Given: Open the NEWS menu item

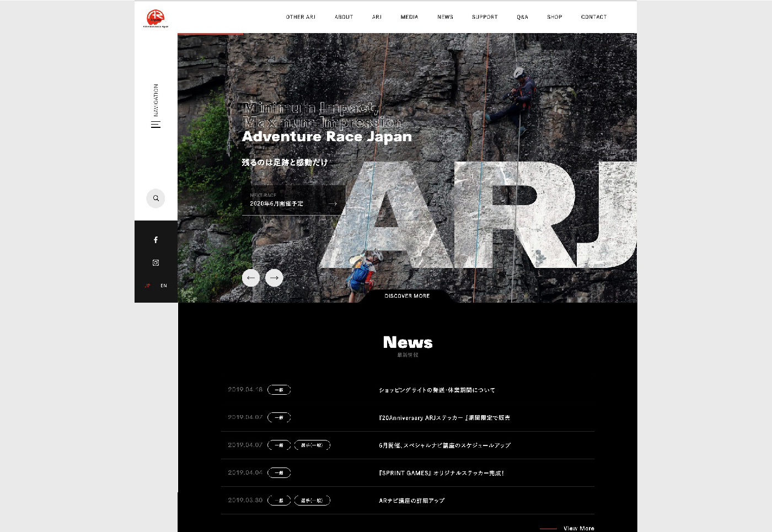Looking at the screenshot, I should [x=445, y=17].
